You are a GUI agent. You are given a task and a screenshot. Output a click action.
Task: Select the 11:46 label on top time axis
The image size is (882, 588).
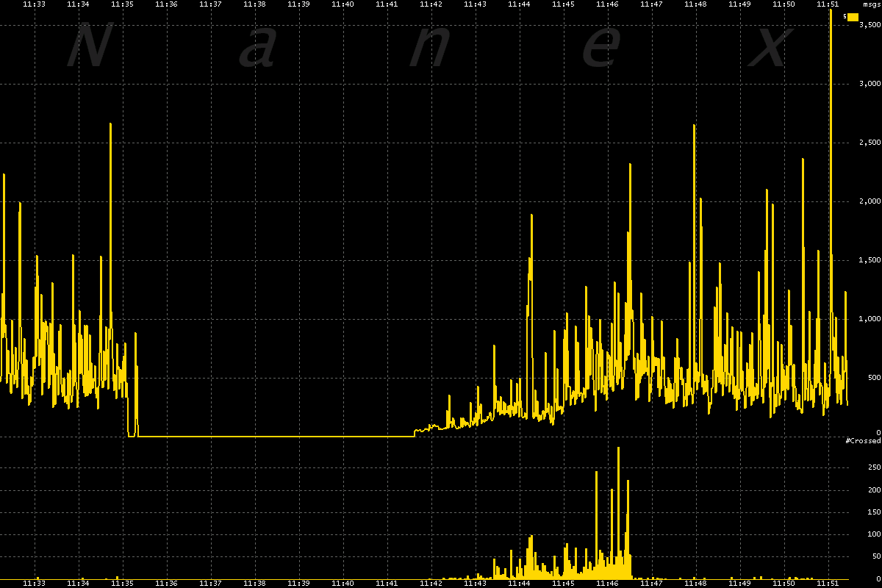tap(607, 4)
